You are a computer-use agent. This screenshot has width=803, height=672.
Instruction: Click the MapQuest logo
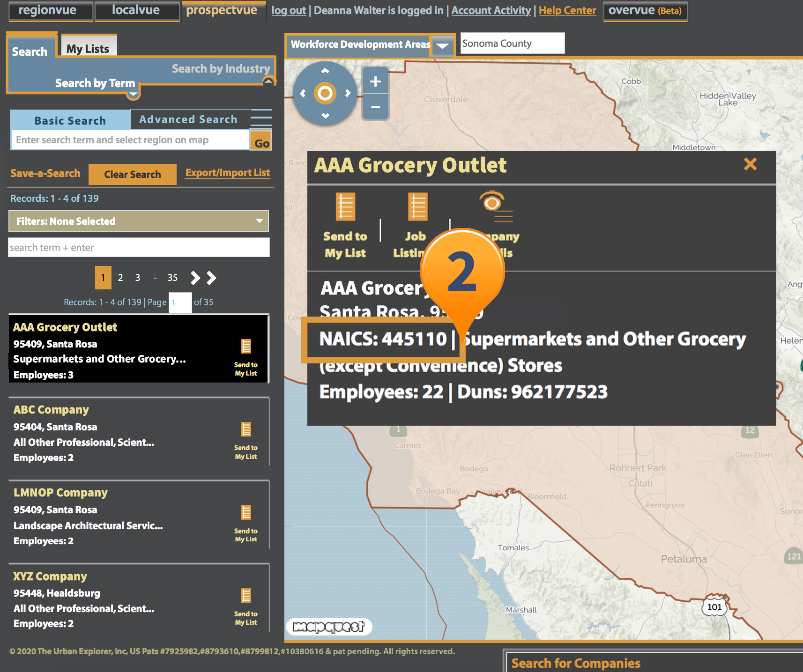[329, 627]
